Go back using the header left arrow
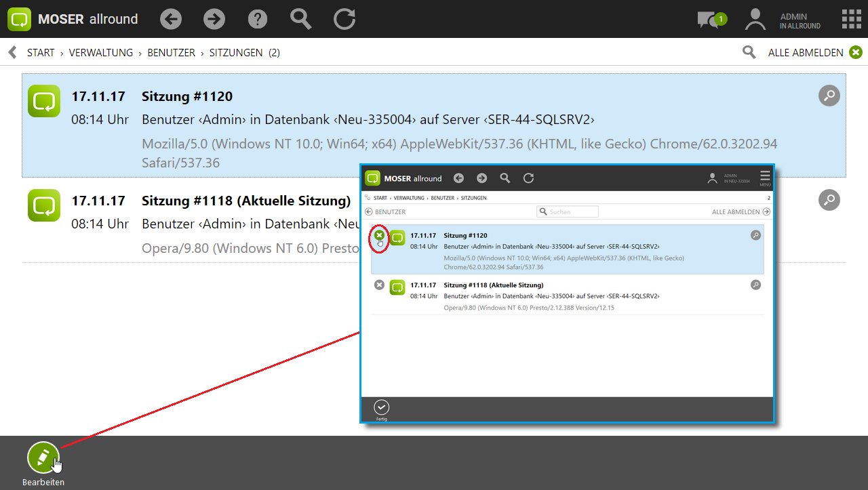 click(171, 19)
